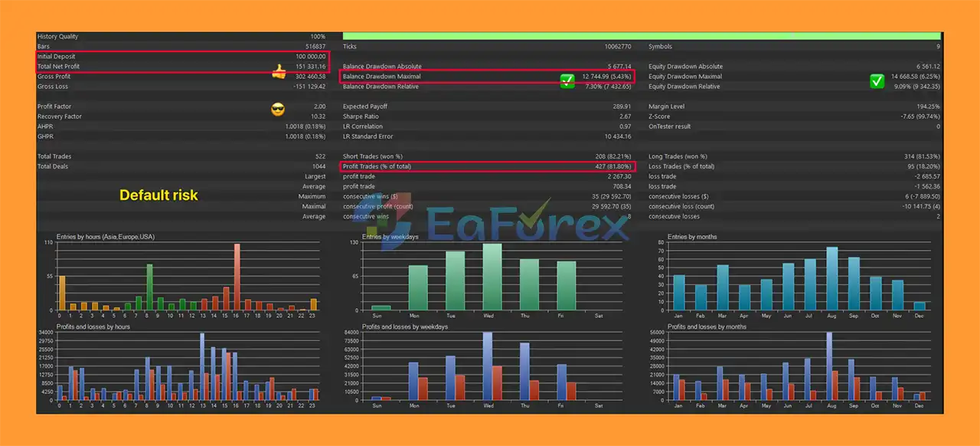Click the green checkmark beside Equity Drawdown Maximal

pos(877,80)
